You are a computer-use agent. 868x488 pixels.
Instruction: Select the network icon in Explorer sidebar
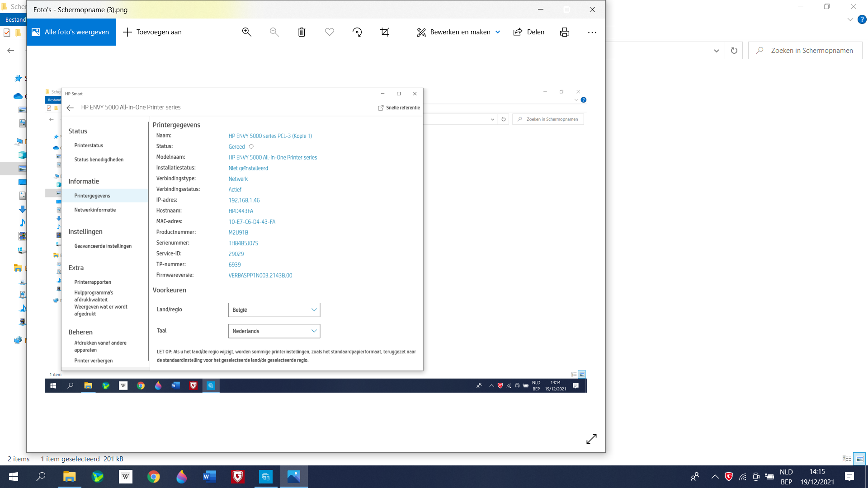pos(18,340)
